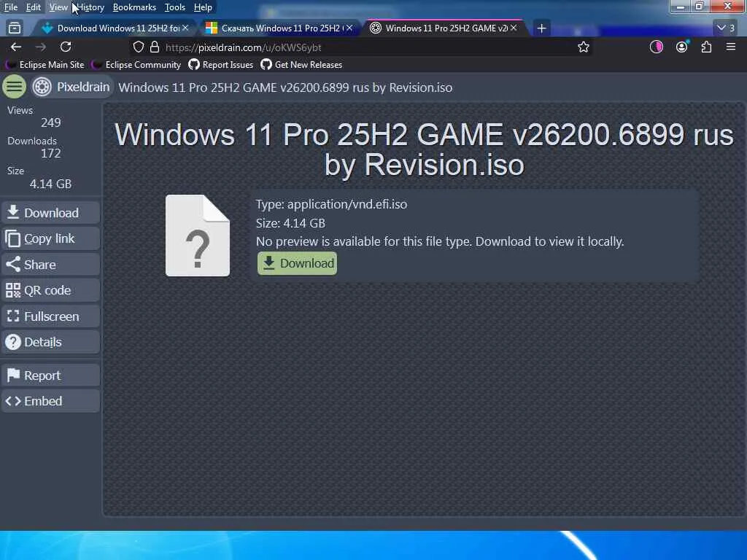Click the large Windows 11 Pro heading
This screenshot has height=560, width=747.
click(x=424, y=149)
